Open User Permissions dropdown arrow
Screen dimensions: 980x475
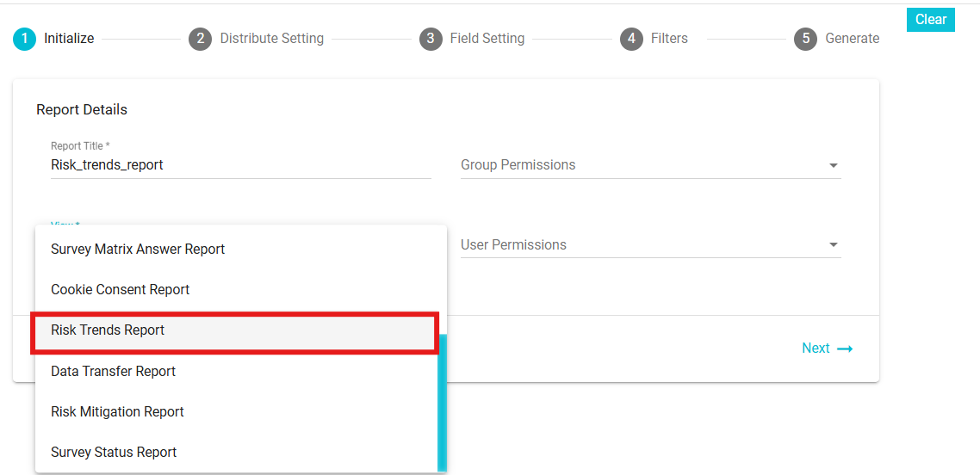coord(833,244)
